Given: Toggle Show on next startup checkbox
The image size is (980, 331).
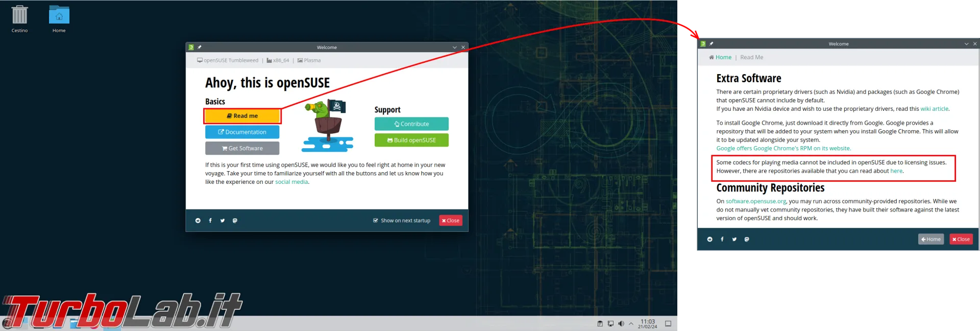Looking at the screenshot, I should pyautogui.click(x=402, y=221).
